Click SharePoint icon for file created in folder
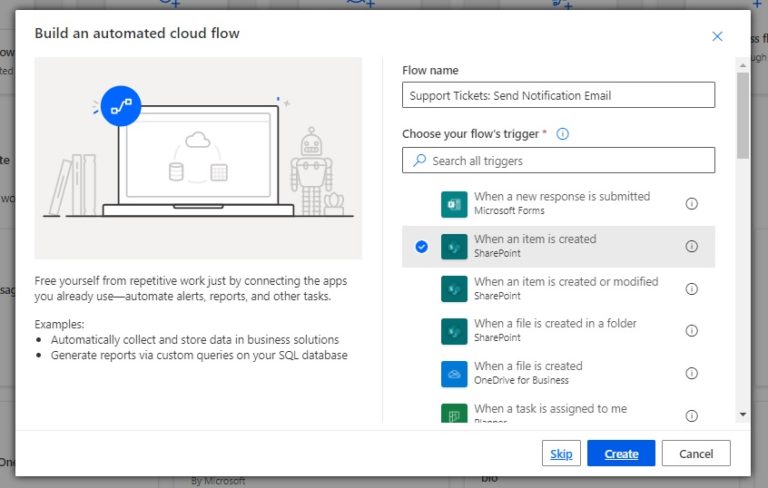 point(454,331)
